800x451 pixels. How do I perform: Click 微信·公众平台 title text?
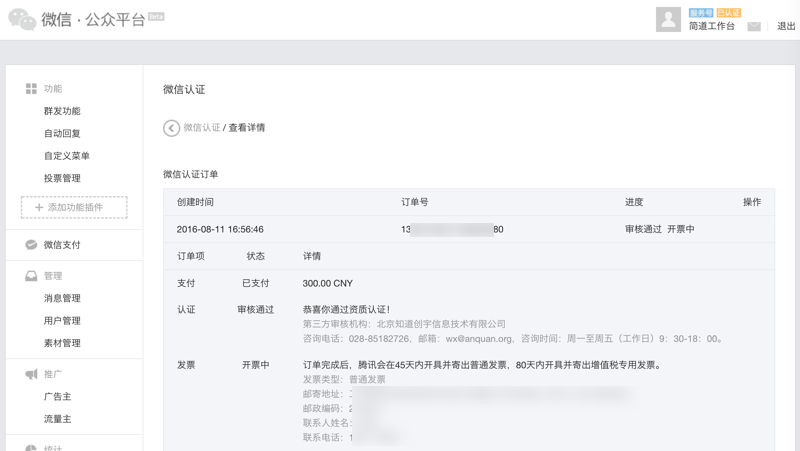(93, 20)
